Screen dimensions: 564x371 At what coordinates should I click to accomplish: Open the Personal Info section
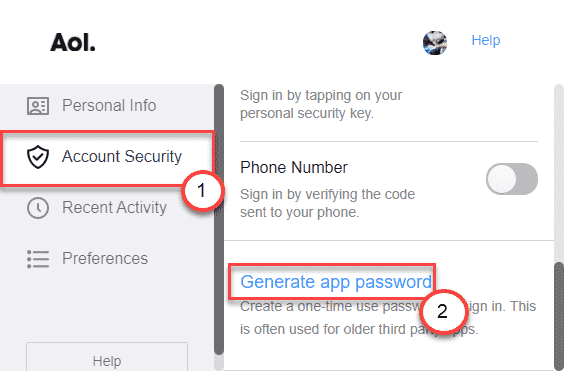[x=107, y=106]
